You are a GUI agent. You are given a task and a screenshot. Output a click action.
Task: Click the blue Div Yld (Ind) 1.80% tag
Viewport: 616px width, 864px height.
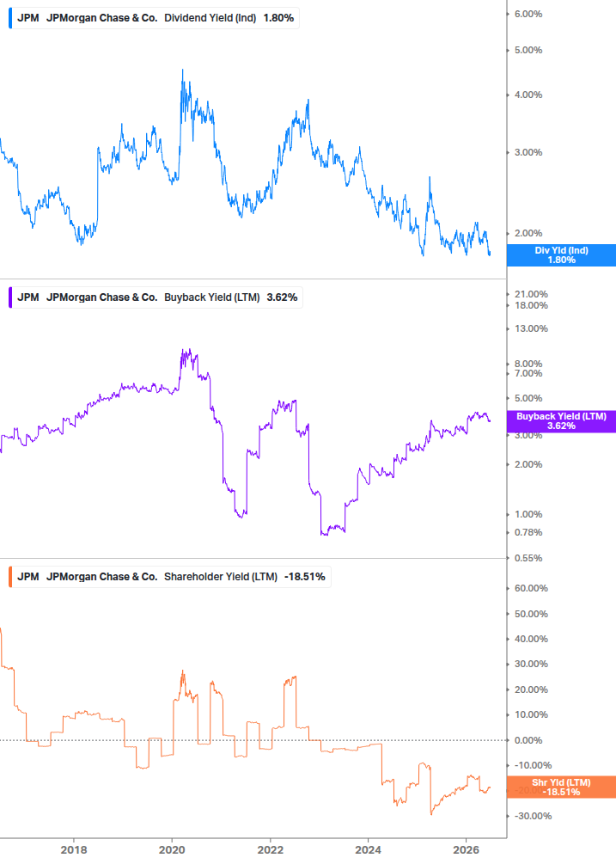pyautogui.click(x=561, y=255)
